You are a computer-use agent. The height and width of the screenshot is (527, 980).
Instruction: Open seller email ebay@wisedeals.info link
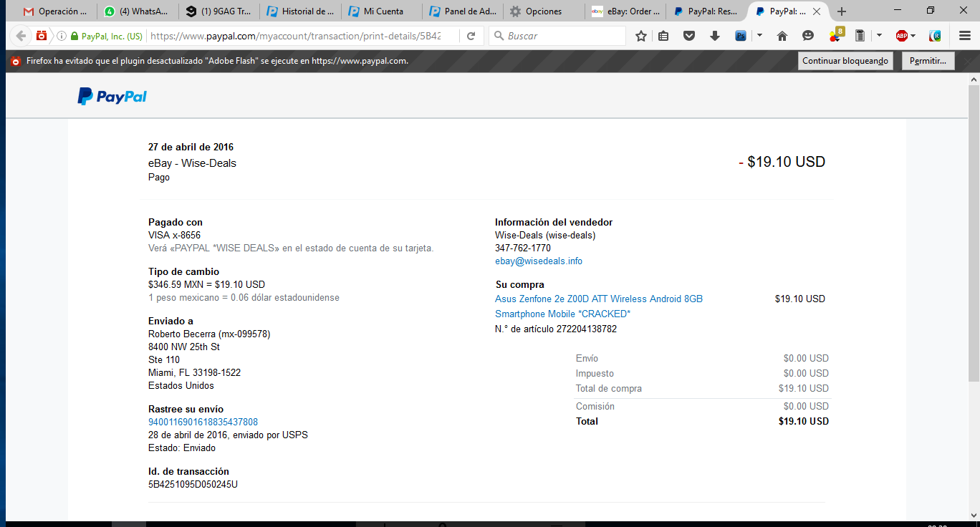click(539, 261)
